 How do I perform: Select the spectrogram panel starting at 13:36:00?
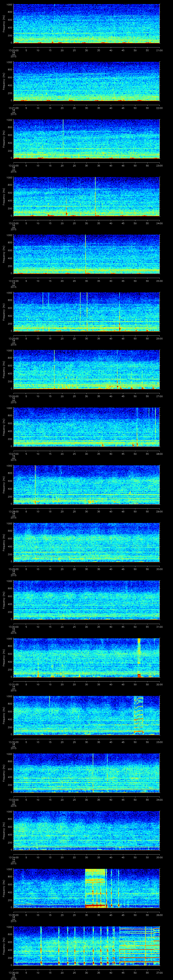coord(87,946)
